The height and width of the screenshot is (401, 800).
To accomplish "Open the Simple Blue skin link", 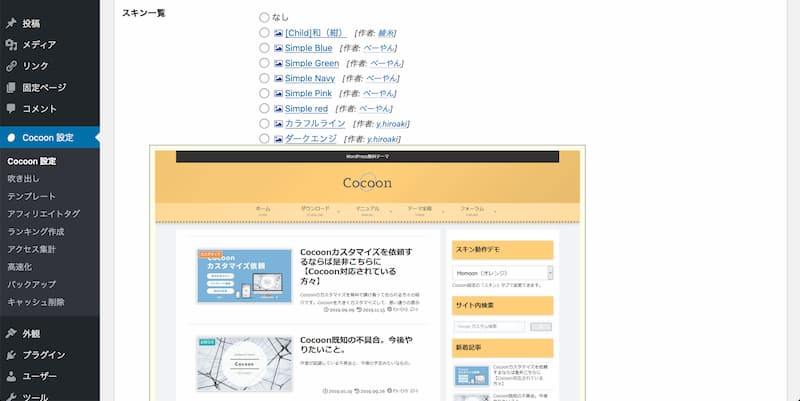I will 308,48.
